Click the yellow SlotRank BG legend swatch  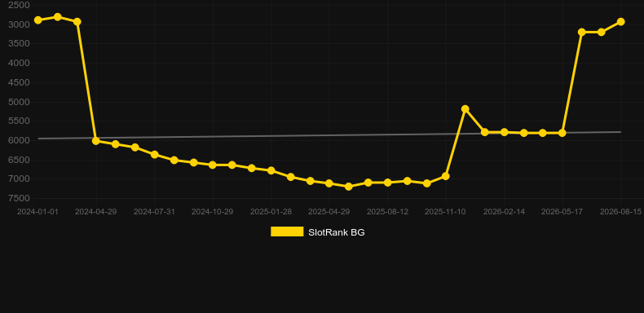tap(287, 231)
